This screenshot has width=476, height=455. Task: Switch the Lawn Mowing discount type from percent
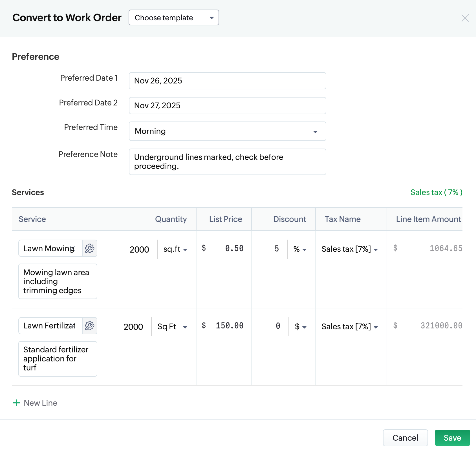(x=300, y=249)
